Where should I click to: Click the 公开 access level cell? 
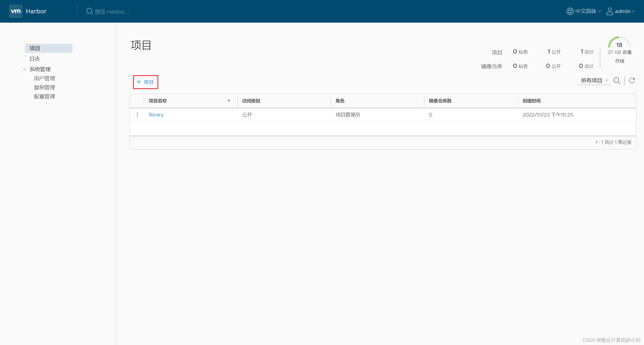247,115
